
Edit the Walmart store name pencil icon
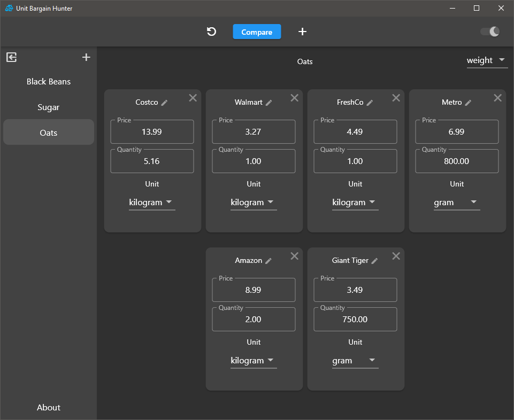click(x=269, y=103)
